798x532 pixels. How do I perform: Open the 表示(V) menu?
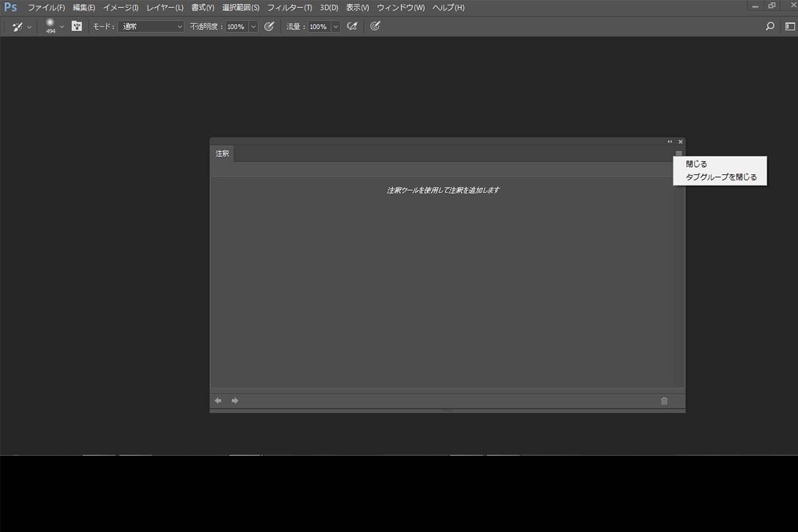tap(357, 8)
